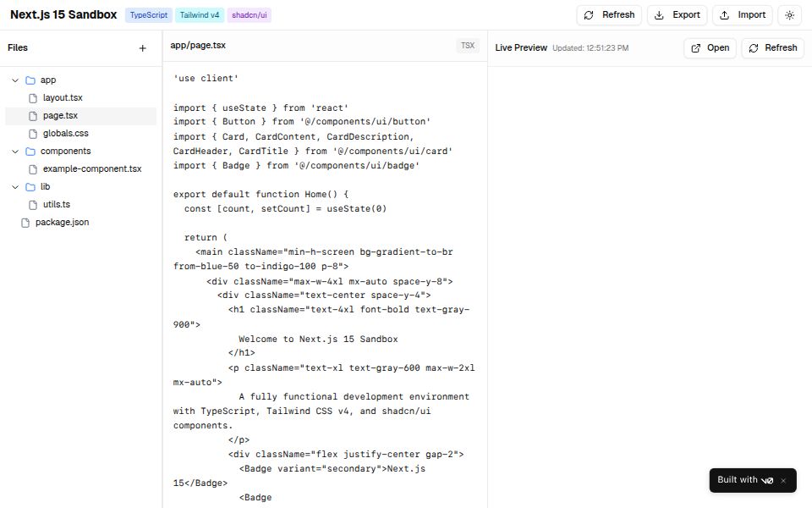The height and width of the screenshot is (508, 812).
Task: Toggle the theme using the sun icon
Action: (790, 14)
